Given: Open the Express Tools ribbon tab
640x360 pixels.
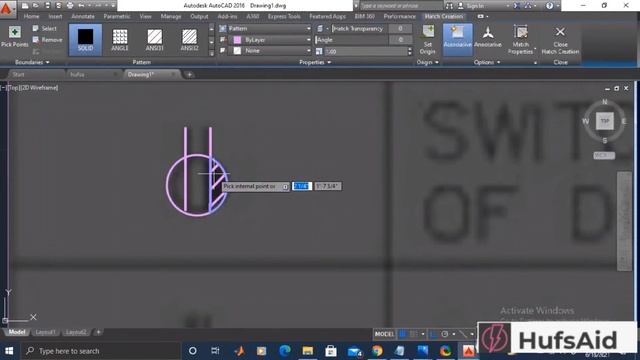Looking at the screenshot, I should click(x=284, y=16).
